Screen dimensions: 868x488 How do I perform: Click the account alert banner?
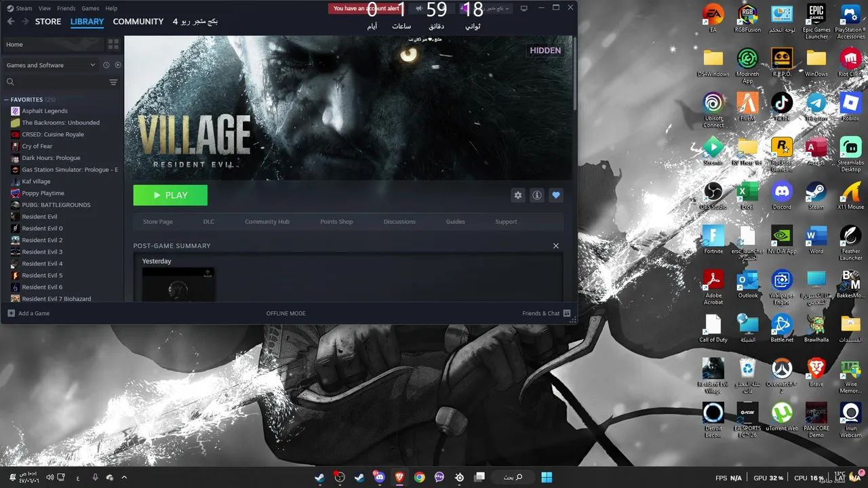[x=366, y=9]
